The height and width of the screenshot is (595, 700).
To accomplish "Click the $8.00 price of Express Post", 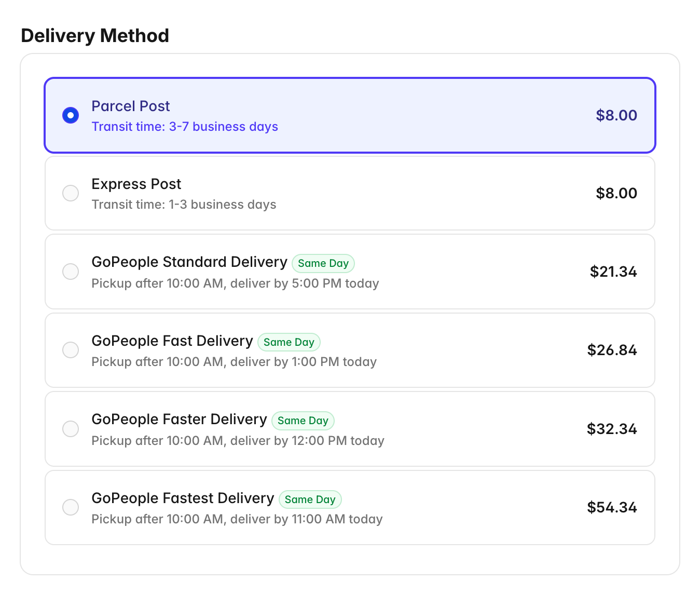I will tap(616, 193).
